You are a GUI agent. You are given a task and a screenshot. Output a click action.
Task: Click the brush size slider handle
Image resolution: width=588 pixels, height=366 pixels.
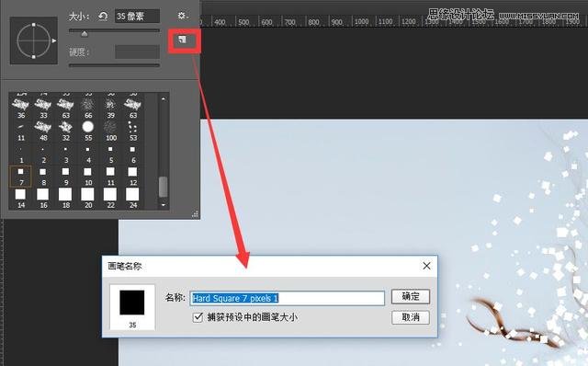tap(85, 34)
